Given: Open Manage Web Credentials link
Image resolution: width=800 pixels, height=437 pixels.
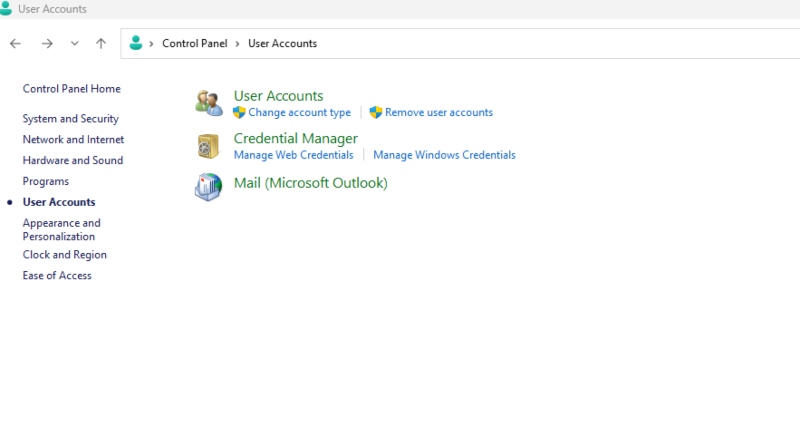Looking at the screenshot, I should 293,155.
